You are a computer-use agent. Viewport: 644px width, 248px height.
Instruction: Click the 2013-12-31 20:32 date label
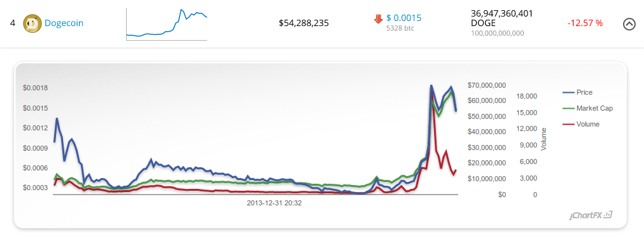pos(274,203)
